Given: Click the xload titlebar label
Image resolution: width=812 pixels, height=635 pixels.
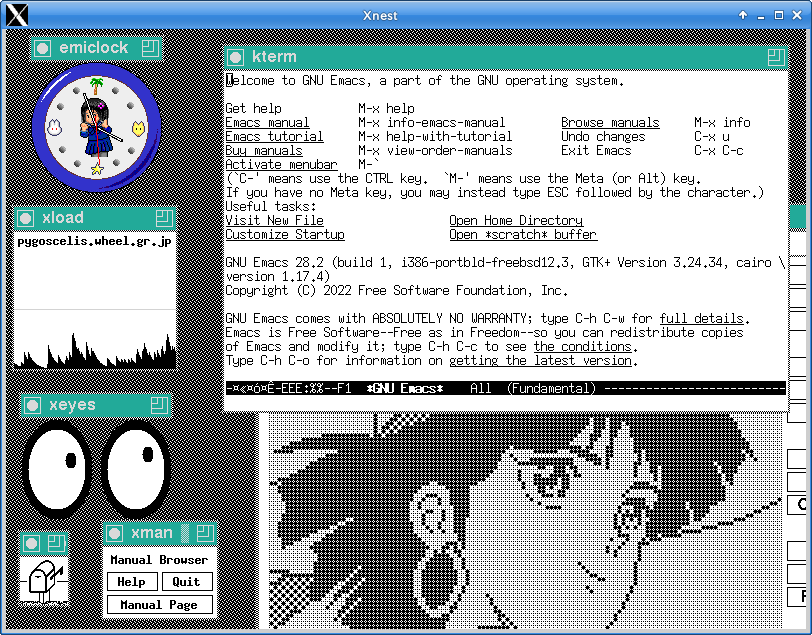Looking at the screenshot, I should [x=63, y=218].
